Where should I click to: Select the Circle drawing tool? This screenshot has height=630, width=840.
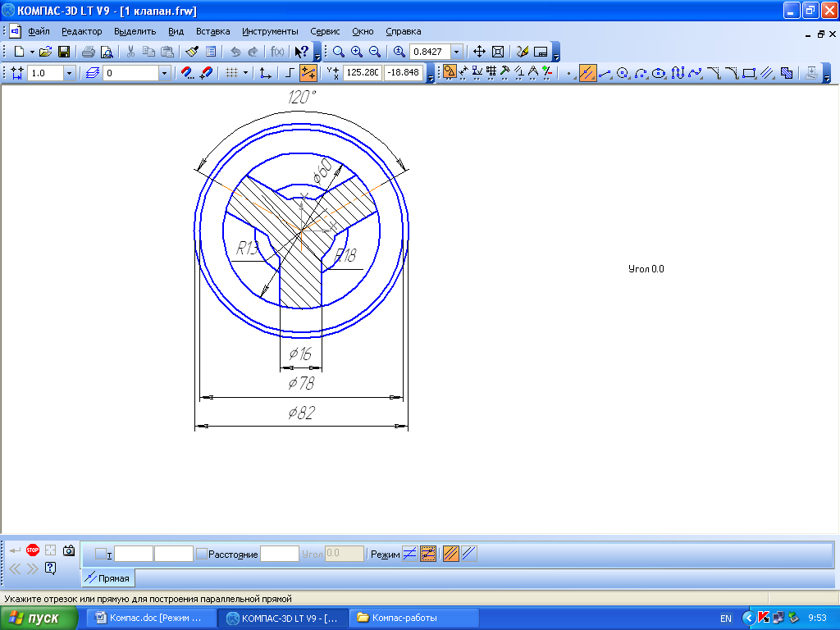coord(623,73)
